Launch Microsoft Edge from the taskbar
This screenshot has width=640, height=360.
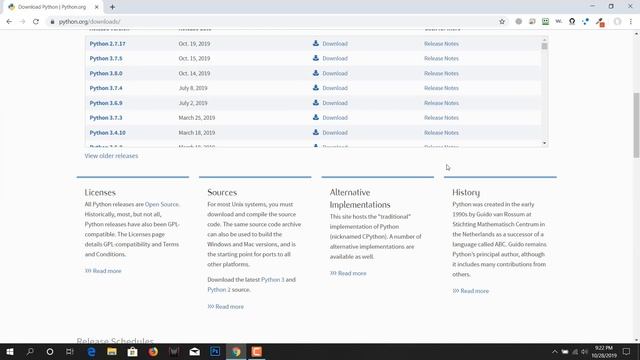click(91, 351)
